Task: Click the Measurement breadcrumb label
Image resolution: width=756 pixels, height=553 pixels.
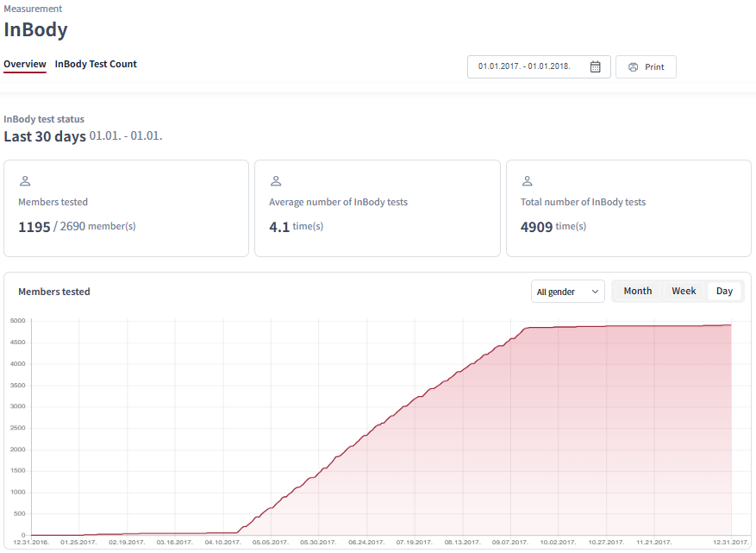Action: (33, 9)
